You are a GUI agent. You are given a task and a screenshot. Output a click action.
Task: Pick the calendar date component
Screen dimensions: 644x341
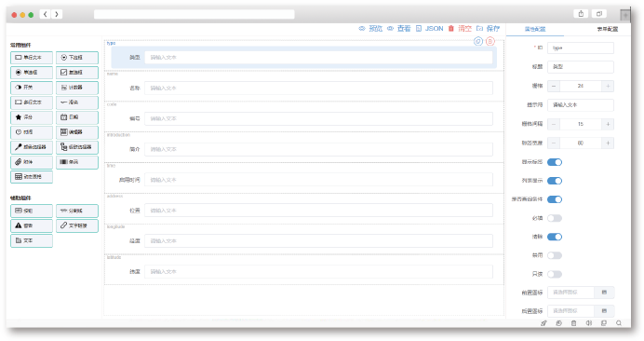click(77, 117)
